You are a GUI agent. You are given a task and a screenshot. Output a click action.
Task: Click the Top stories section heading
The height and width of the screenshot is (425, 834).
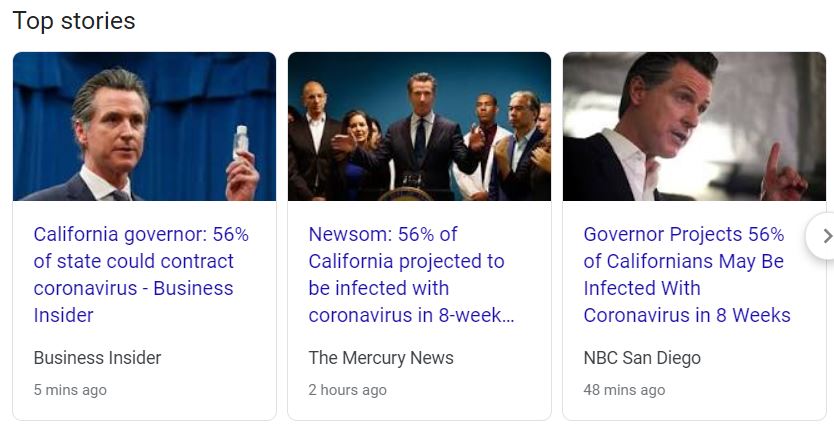74,21
